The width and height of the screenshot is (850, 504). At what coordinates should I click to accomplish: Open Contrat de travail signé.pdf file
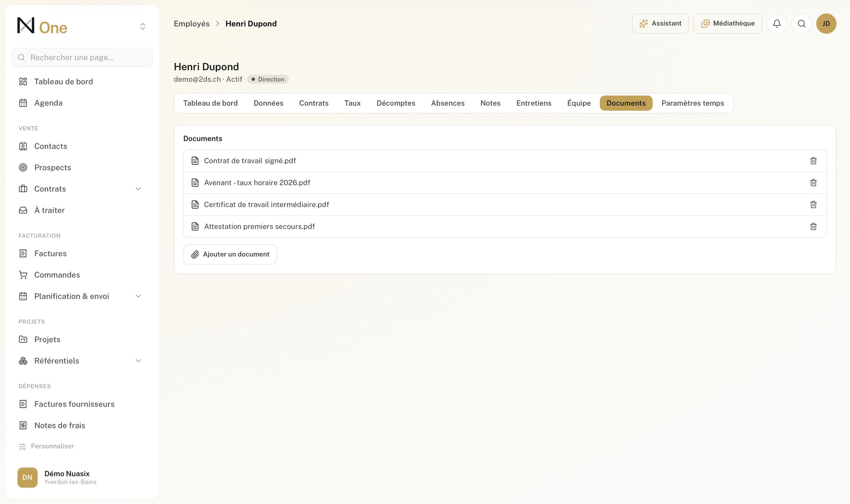pos(250,161)
